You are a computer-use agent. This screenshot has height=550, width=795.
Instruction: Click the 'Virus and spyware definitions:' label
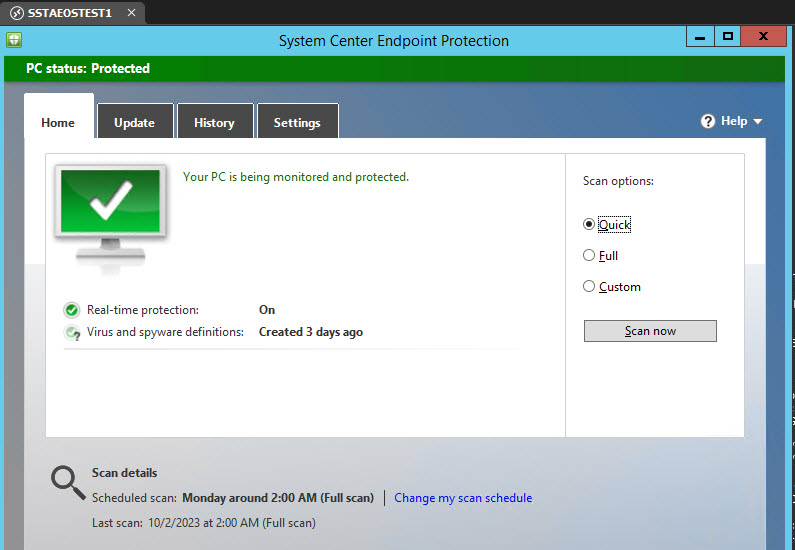(165, 332)
